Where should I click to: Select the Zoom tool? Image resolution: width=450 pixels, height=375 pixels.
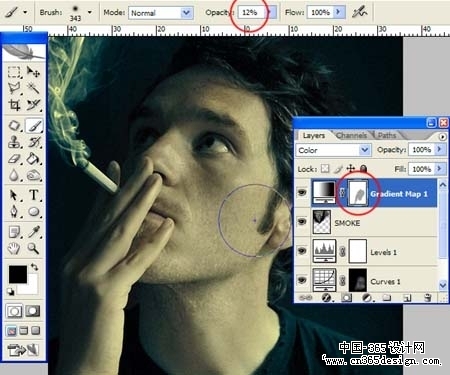(34, 248)
